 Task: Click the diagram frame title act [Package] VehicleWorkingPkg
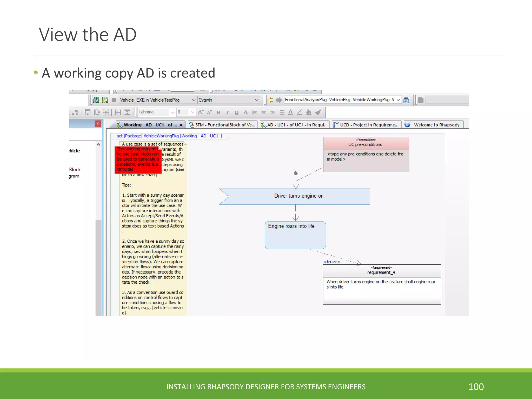point(169,136)
